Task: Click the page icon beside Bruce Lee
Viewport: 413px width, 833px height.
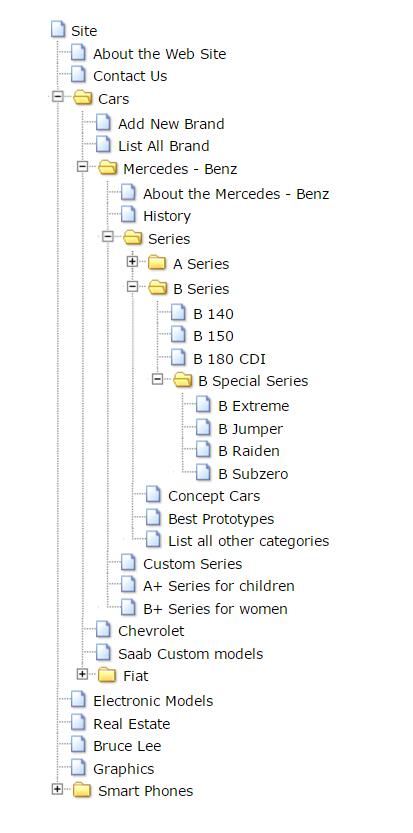Action: [78, 744]
